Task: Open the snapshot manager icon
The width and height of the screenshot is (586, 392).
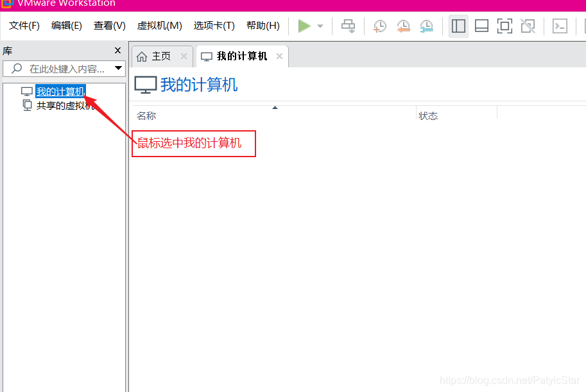Action: pyautogui.click(x=426, y=26)
